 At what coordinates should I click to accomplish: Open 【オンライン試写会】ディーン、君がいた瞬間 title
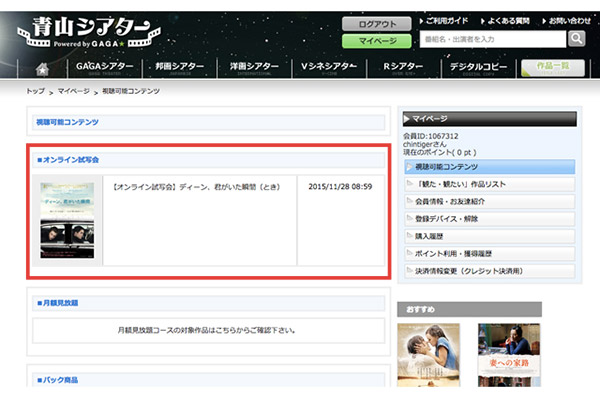click(x=196, y=187)
